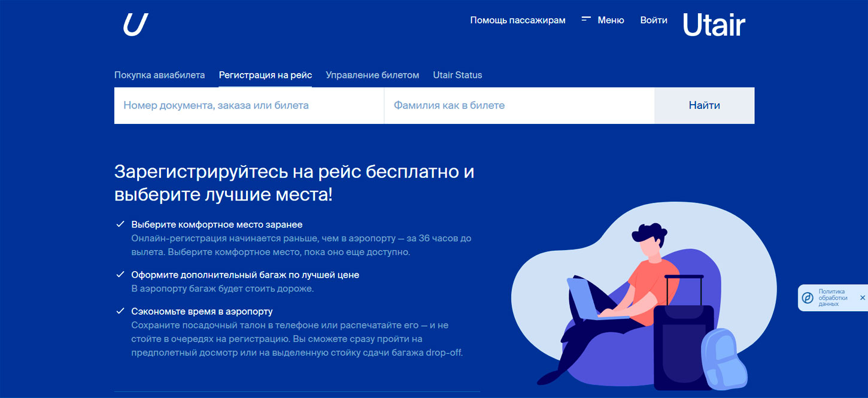The height and width of the screenshot is (398, 868).
Task: Click checkmark beside "Оформите дополнительный багаж"
Action: click(119, 275)
